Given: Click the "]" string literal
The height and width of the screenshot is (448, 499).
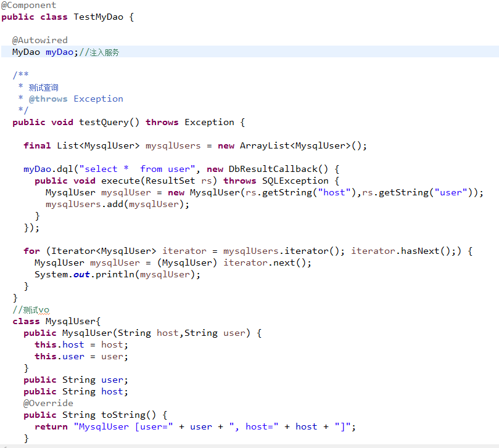Looking at the screenshot, I should tap(342, 426).
